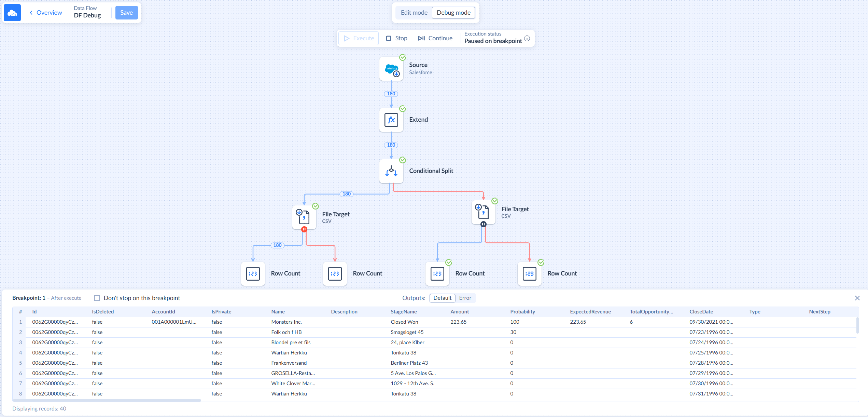Switch to Debug mode
Image resolution: width=868 pixels, height=417 pixels.
[453, 13]
